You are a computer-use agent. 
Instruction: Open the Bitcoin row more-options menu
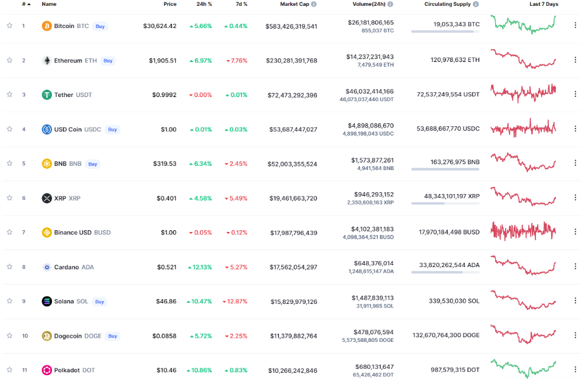pos(575,25)
